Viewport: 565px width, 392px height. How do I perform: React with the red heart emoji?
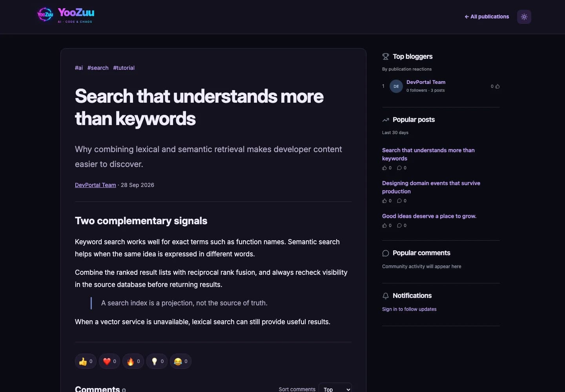(x=109, y=361)
